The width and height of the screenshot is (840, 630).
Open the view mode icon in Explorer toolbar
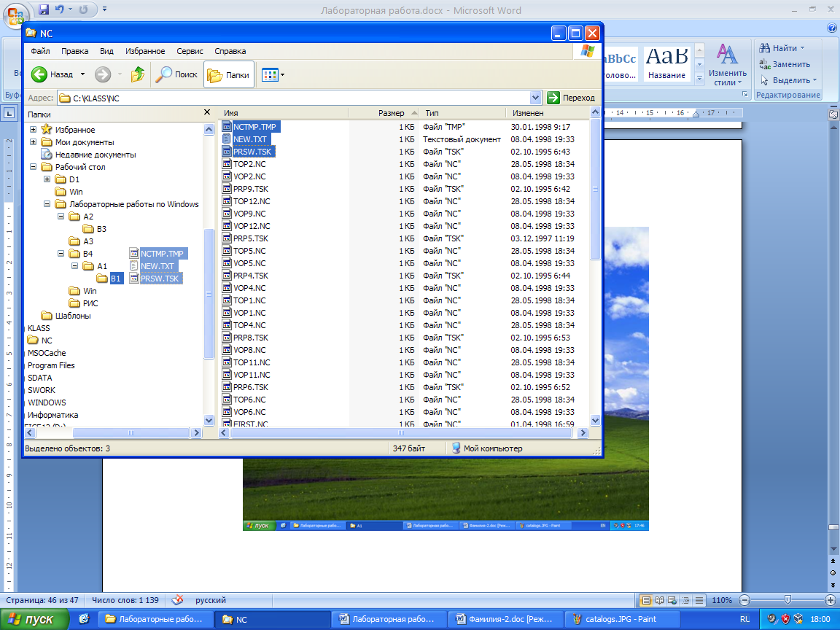(x=270, y=75)
